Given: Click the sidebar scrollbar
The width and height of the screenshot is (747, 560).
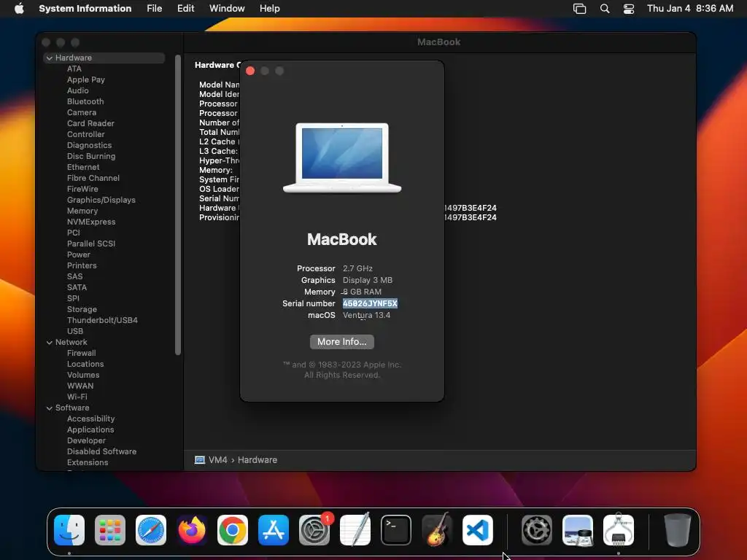Looking at the screenshot, I should (178, 205).
